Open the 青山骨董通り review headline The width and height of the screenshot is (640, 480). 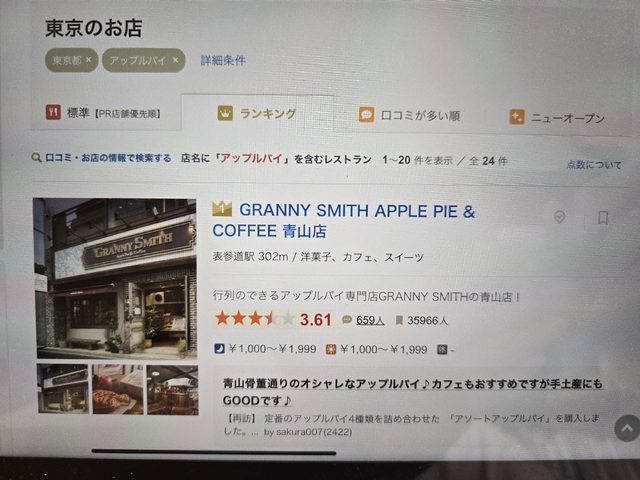tap(412, 392)
